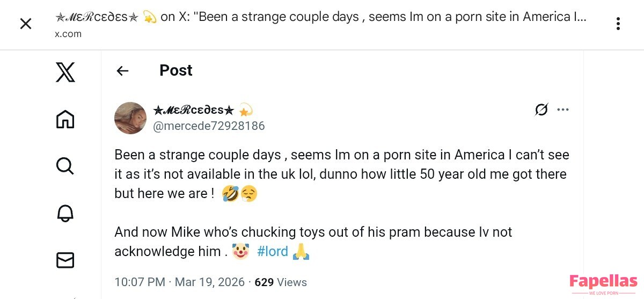Open the @mercede72928186 handle
The width and height of the screenshot is (644, 299).
click(209, 126)
